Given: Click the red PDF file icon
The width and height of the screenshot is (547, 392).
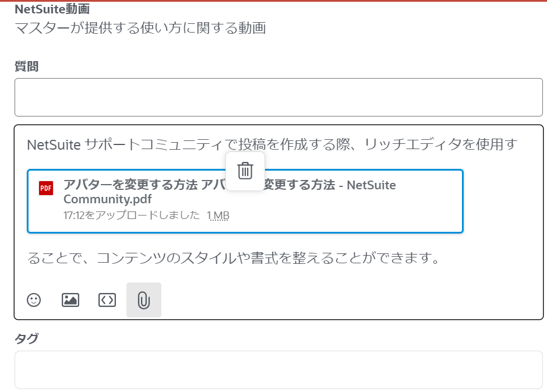Looking at the screenshot, I should (46, 188).
